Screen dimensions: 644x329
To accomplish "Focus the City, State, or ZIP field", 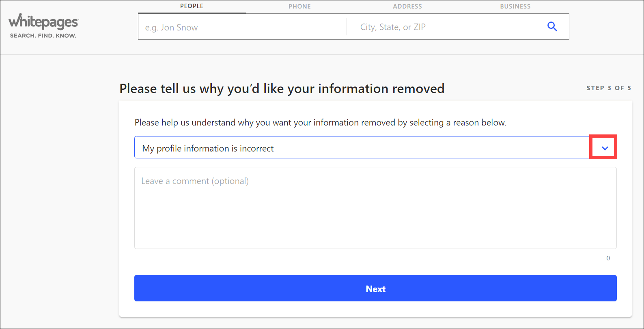I will 444,27.
